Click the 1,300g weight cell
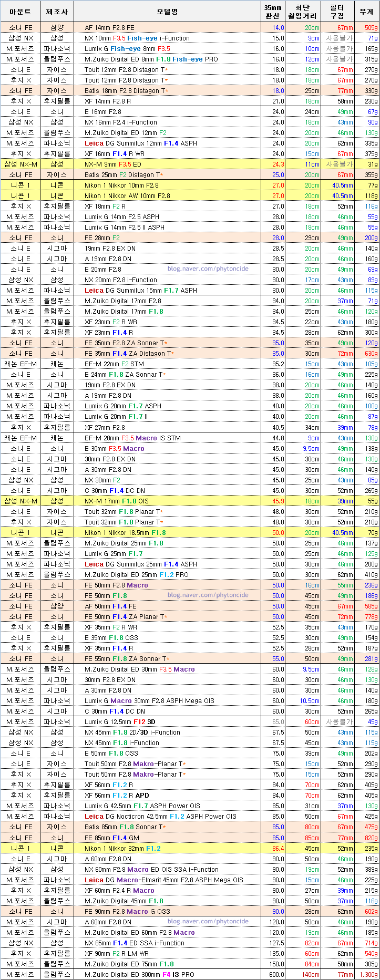This screenshot has height=980, width=380. pos(367,974)
